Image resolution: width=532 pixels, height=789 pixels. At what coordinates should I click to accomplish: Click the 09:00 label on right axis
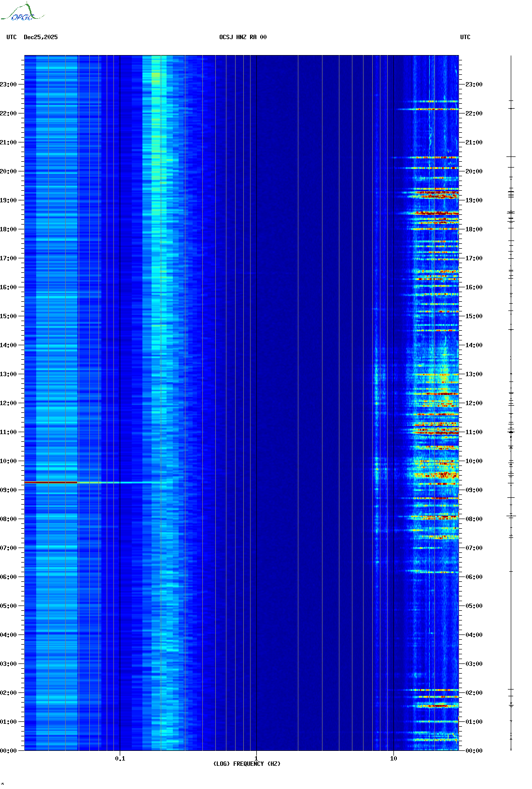(x=474, y=490)
